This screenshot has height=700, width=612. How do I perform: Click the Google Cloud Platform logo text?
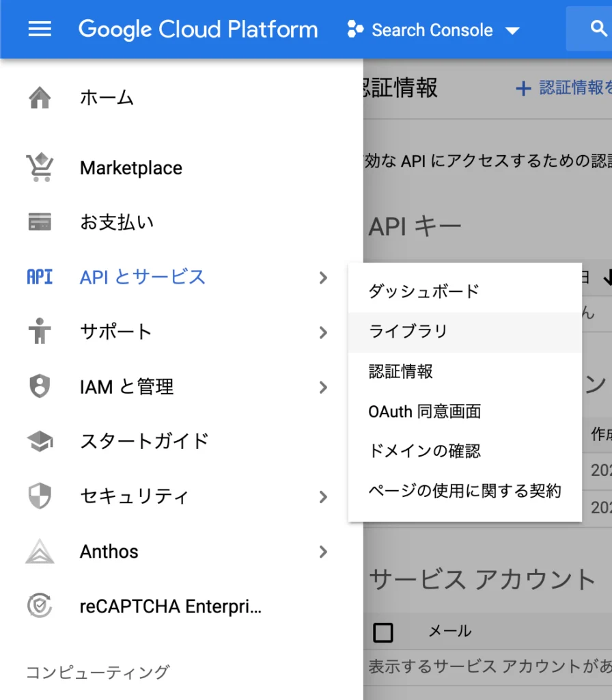coord(198,29)
